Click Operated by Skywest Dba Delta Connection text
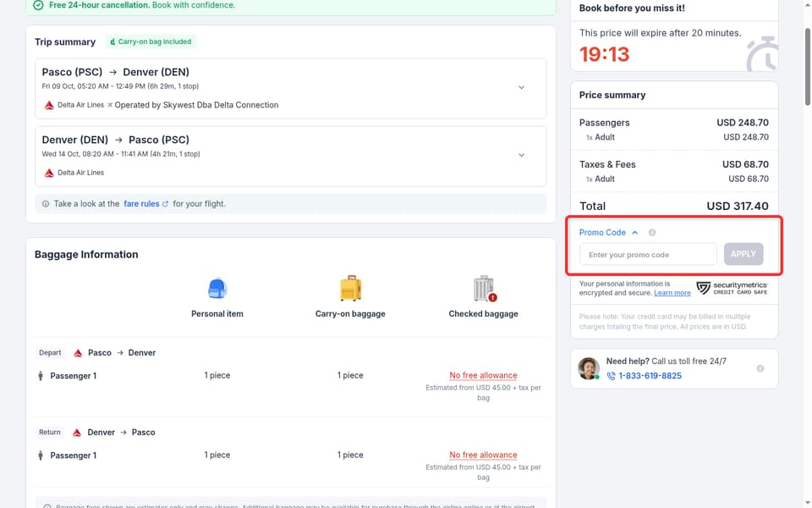 [x=196, y=105]
